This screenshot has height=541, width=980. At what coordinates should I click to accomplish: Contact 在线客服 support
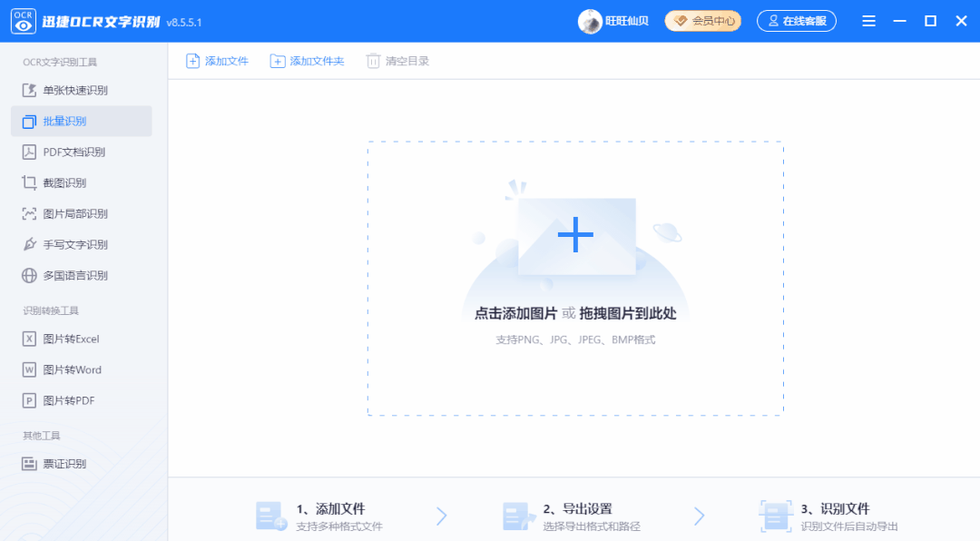pyautogui.click(x=796, y=20)
